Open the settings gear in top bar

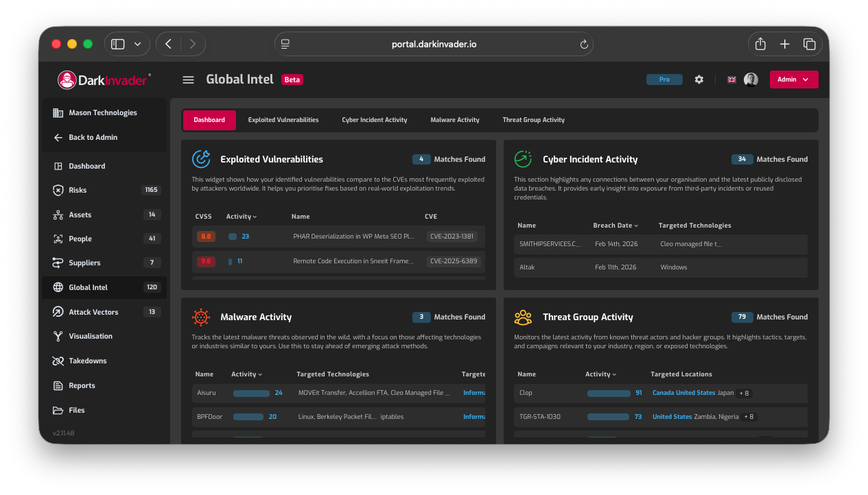point(699,79)
